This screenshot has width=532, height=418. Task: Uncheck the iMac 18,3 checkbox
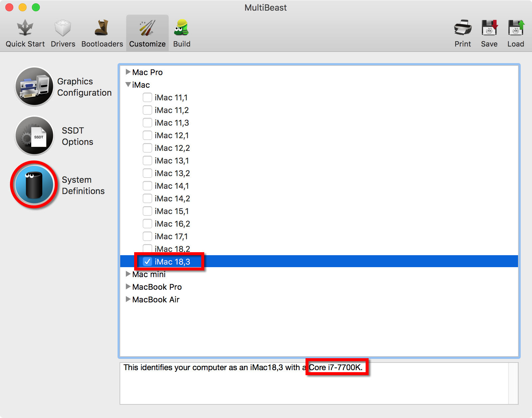coord(147,261)
